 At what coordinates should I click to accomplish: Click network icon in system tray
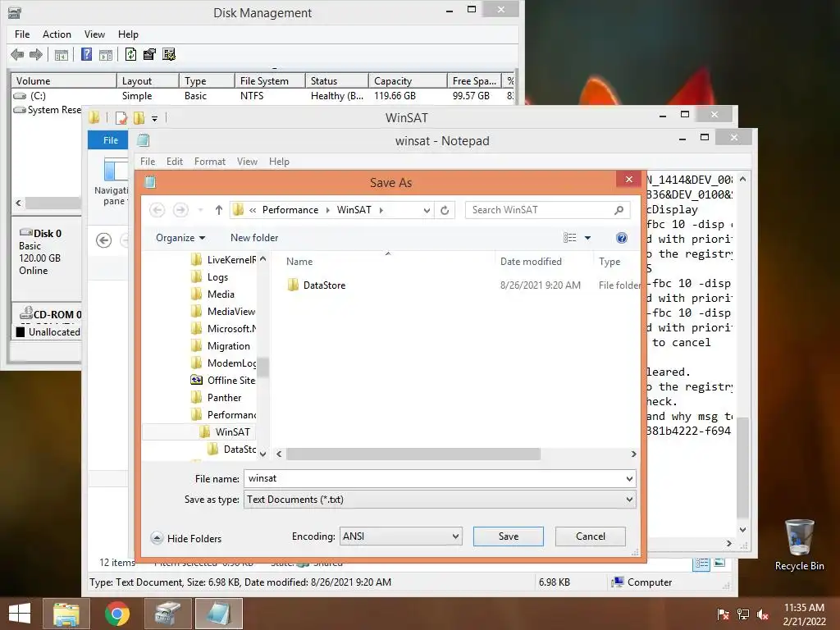click(743, 614)
